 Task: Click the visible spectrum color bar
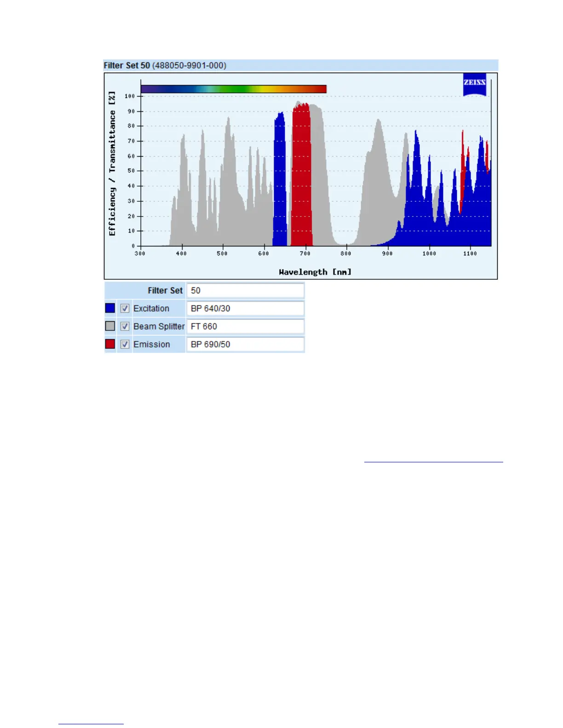234,89
